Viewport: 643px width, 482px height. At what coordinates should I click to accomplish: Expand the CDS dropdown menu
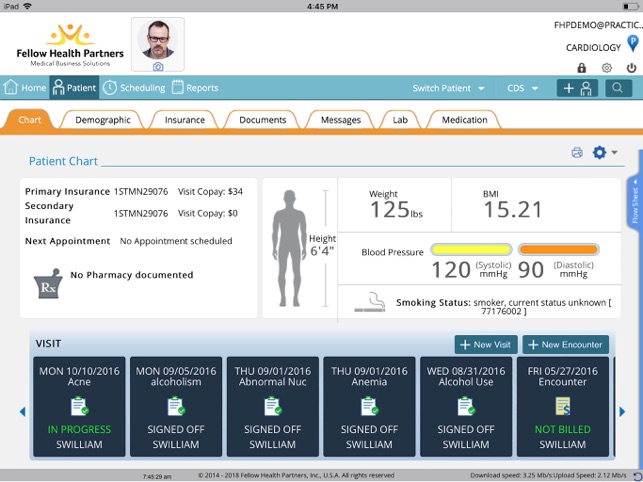point(522,88)
